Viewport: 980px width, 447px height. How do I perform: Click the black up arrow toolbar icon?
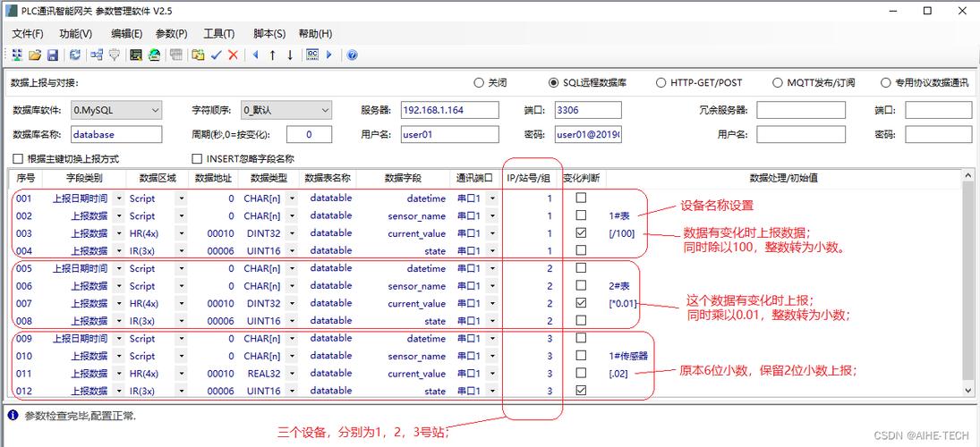pos(272,55)
